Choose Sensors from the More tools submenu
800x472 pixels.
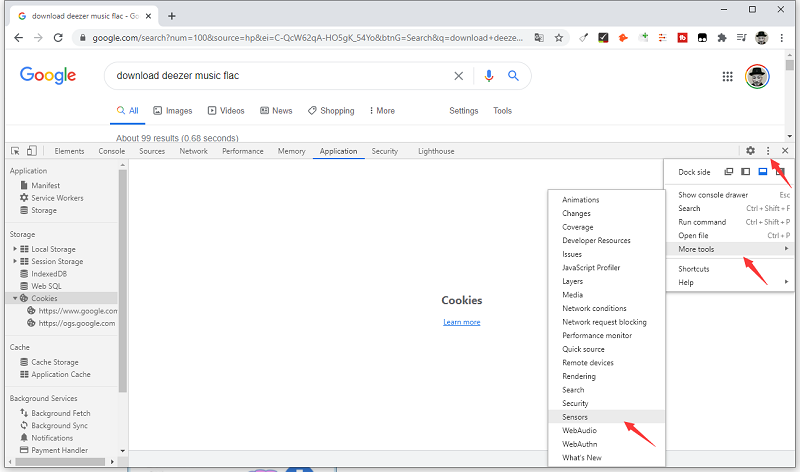575,416
